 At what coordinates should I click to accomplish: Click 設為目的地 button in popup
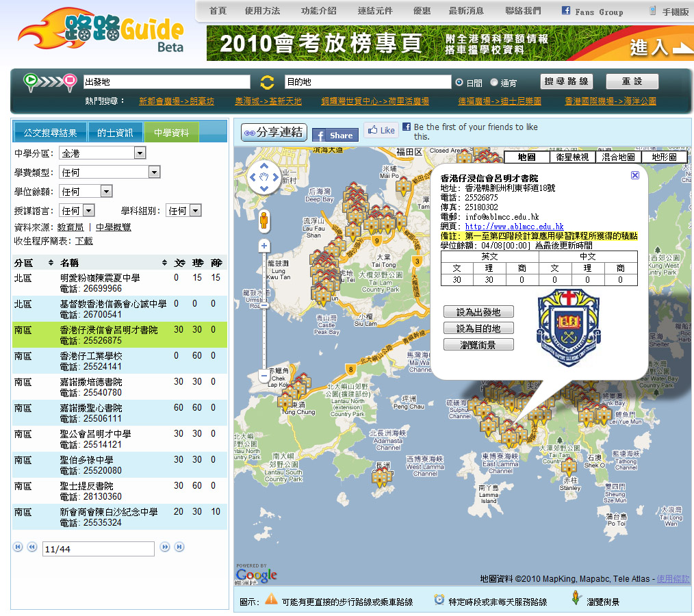click(478, 328)
